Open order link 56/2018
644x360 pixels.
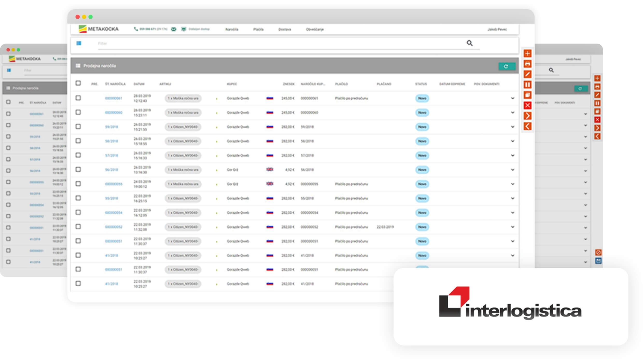[x=111, y=170]
